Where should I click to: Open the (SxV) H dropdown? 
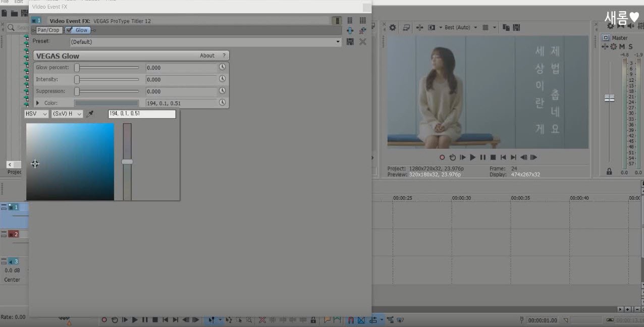coord(67,114)
